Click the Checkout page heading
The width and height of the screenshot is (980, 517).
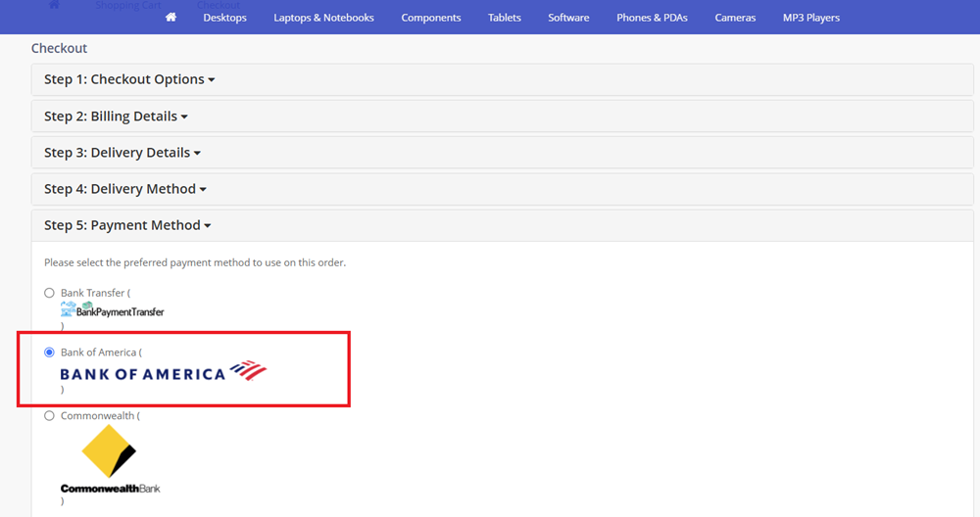click(60, 48)
